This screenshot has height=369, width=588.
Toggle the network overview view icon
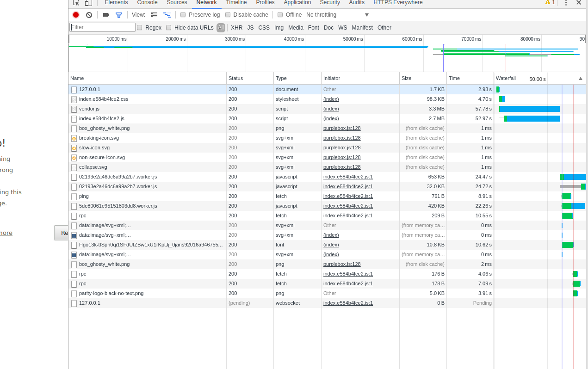point(167,14)
